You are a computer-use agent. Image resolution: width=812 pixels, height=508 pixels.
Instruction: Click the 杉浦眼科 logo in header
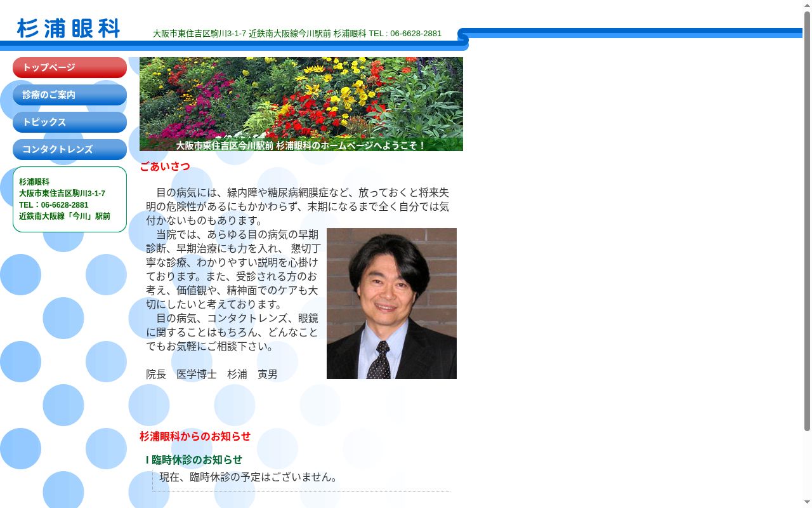tap(69, 28)
